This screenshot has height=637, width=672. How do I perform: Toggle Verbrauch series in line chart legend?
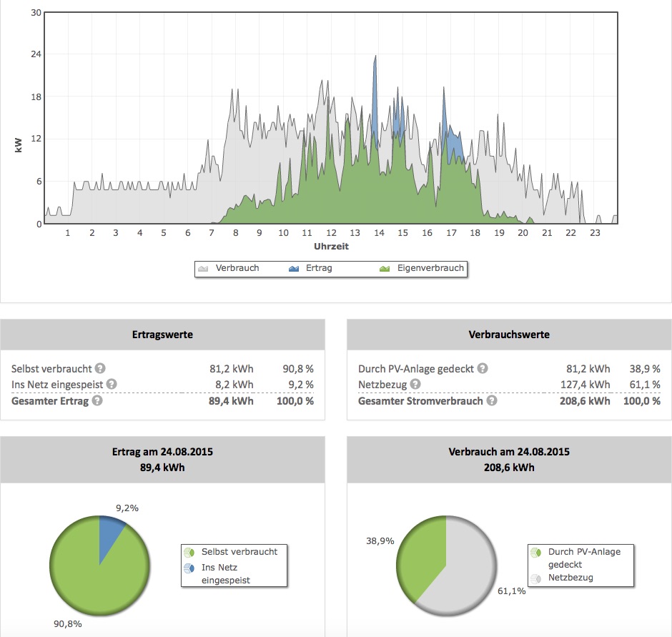pyautogui.click(x=230, y=269)
